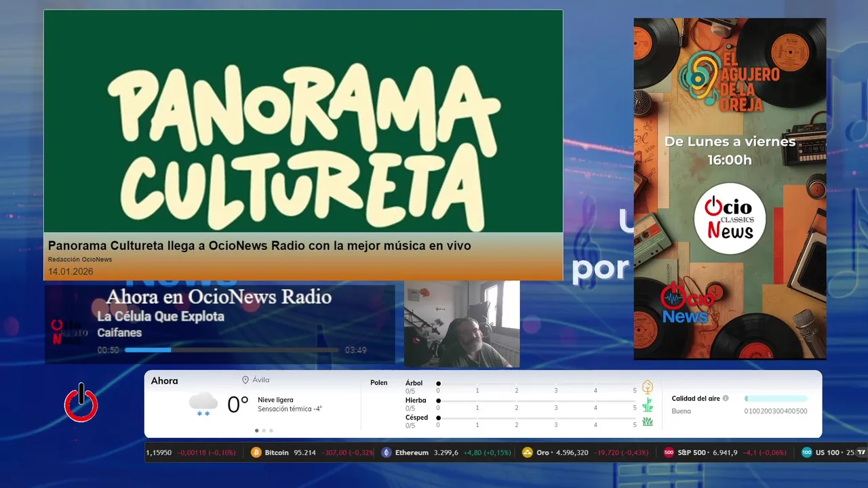Click the Bitcoin coin icon in ticker
Image resolution: width=868 pixels, height=488 pixels.
point(256,452)
